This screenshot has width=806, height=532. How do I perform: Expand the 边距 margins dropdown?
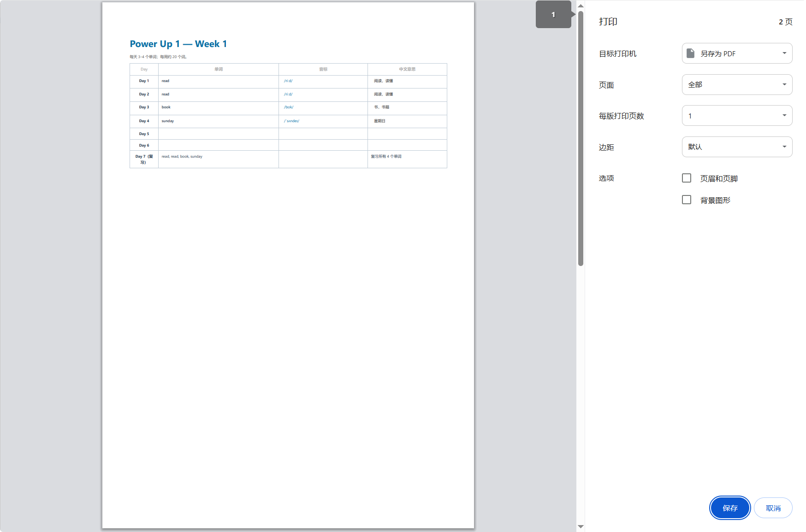coord(737,147)
